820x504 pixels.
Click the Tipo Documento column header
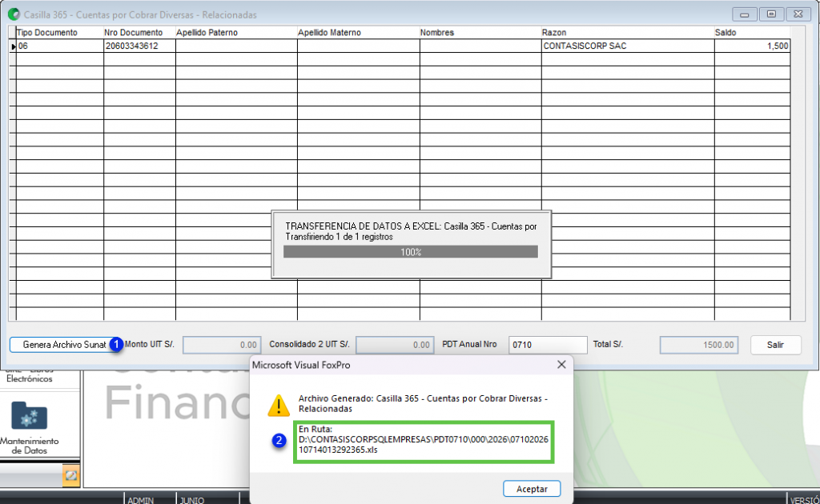(x=59, y=32)
